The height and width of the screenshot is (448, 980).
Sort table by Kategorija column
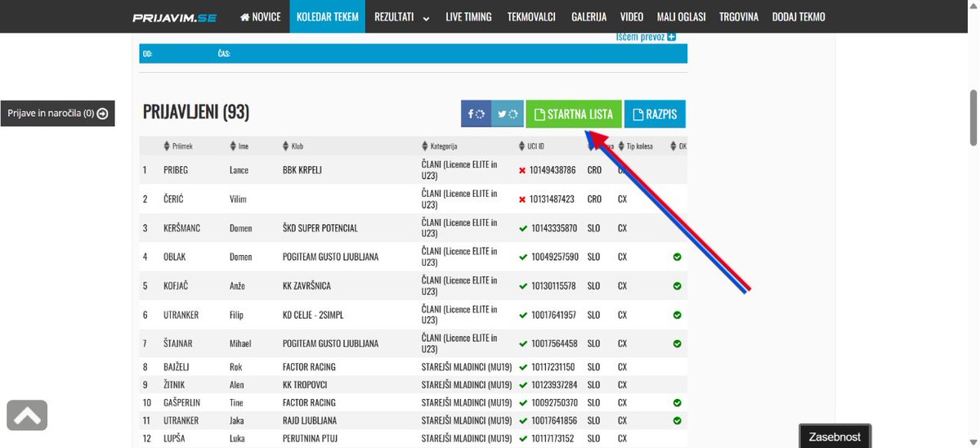click(440, 146)
